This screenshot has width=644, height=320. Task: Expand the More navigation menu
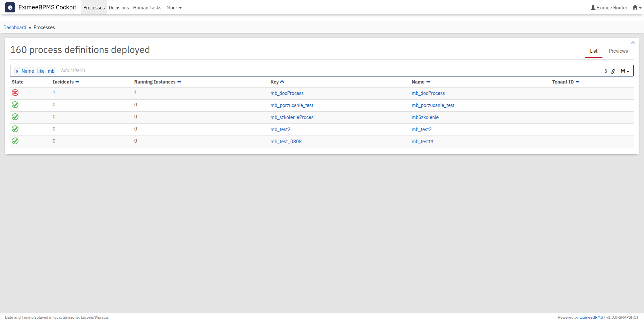coord(174,8)
